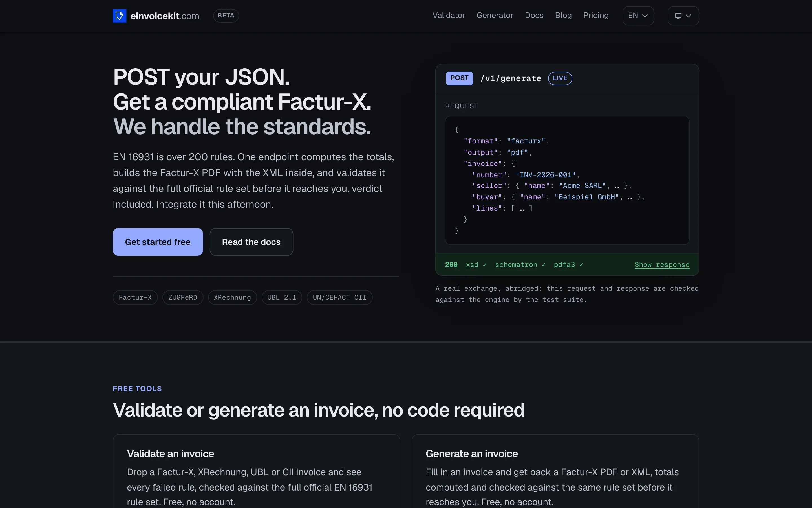This screenshot has height=508, width=812.
Task: Click the Read the docs button
Action: (251, 242)
